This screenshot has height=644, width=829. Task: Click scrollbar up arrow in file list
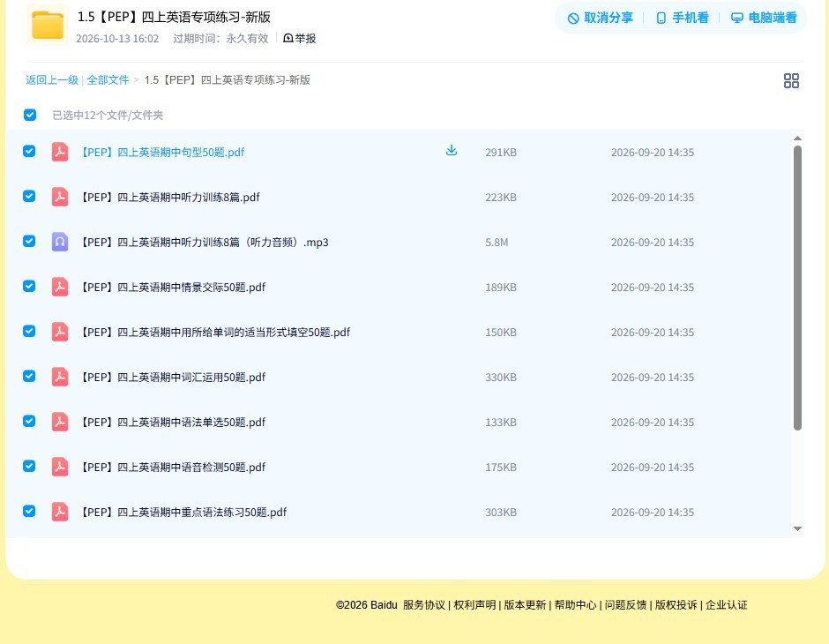click(797, 138)
